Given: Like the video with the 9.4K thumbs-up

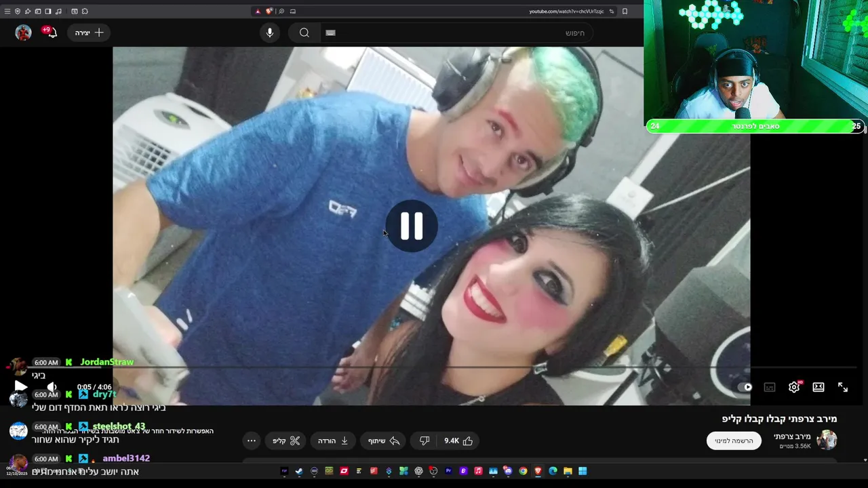Looking at the screenshot, I should coord(458,441).
